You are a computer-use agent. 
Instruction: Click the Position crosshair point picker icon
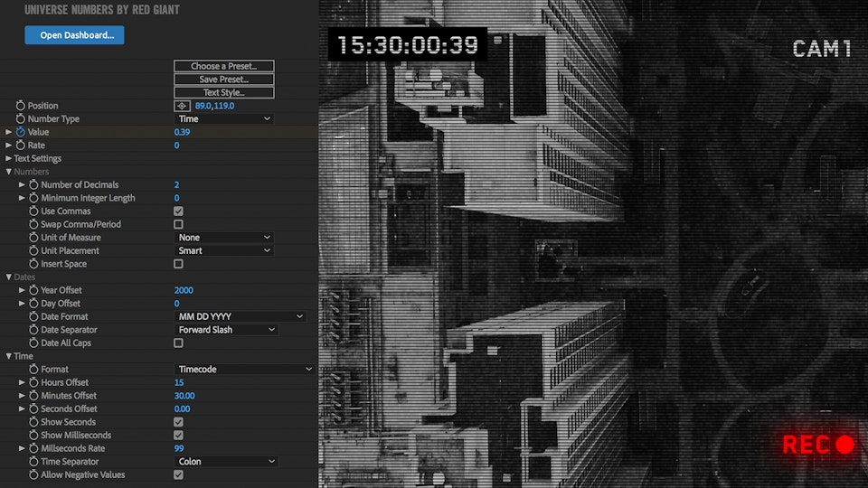pyautogui.click(x=182, y=106)
